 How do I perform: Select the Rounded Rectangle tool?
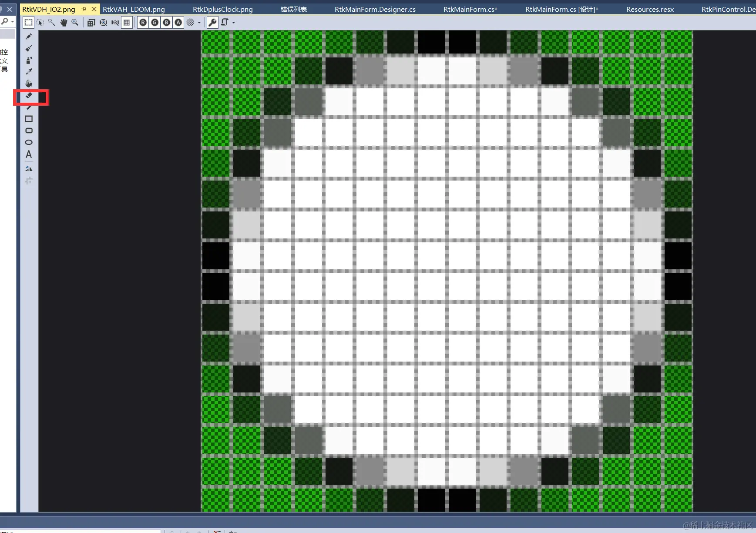click(29, 131)
